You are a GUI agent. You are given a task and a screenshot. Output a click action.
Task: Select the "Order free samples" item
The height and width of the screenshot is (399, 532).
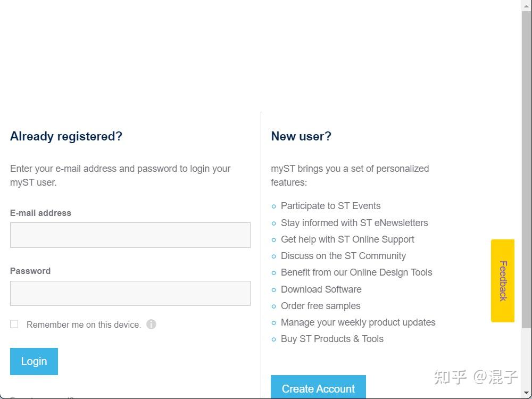320,306
